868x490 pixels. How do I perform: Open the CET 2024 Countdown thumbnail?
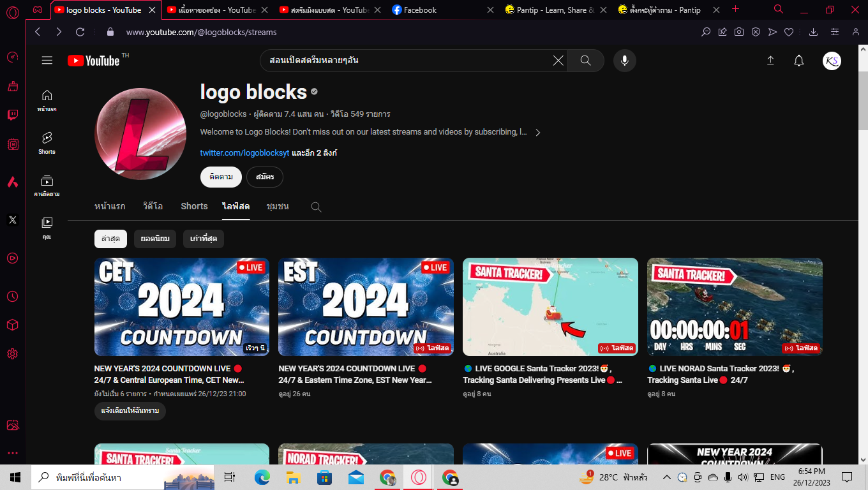pyautogui.click(x=182, y=307)
